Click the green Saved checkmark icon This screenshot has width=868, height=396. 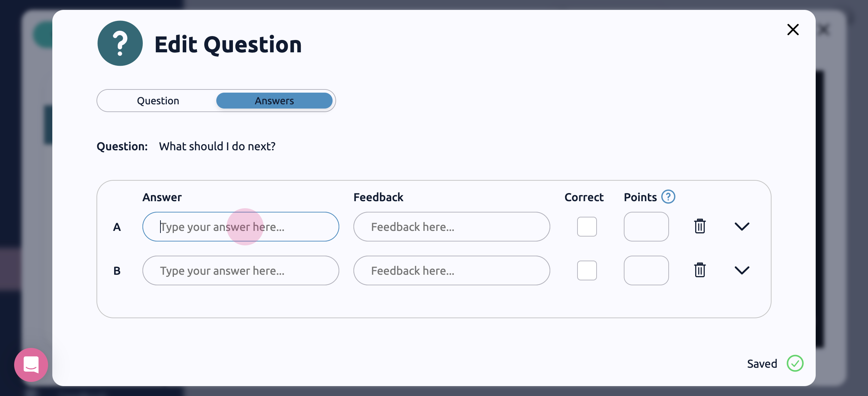pyautogui.click(x=795, y=363)
